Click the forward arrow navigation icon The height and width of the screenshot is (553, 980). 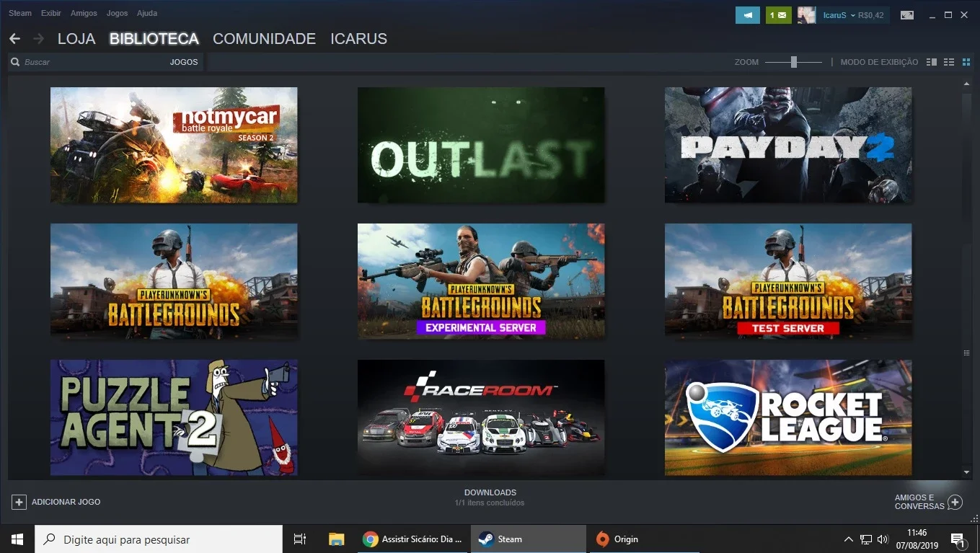click(38, 39)
